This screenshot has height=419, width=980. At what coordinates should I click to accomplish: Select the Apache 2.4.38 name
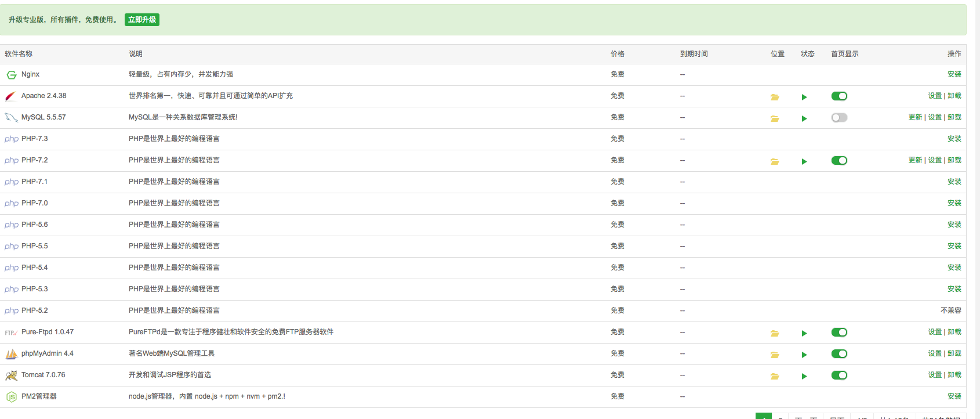44,96
